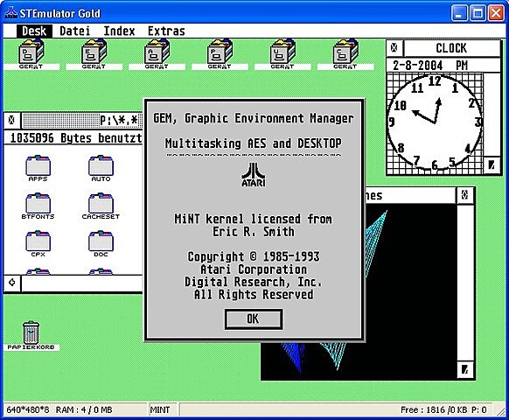Select the drive D GERÄT icon
This screenshot has width=509, height=420.
coord(31,54)
